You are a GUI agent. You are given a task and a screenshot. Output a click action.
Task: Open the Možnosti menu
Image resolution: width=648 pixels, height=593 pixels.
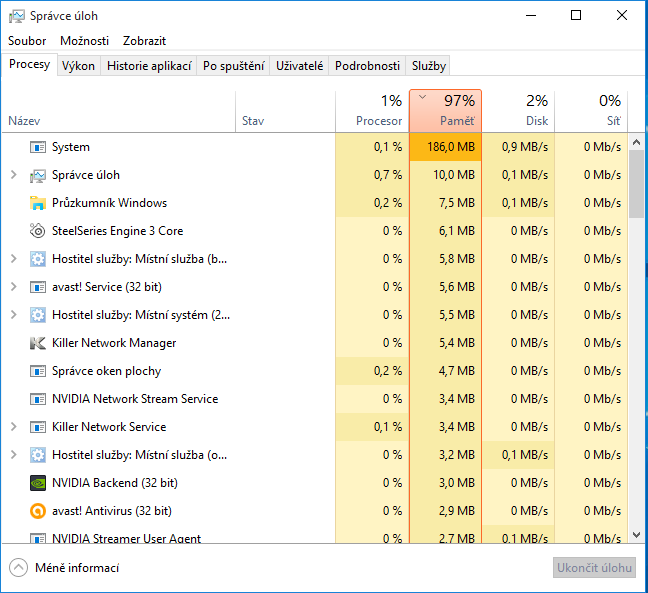[84, 41]
